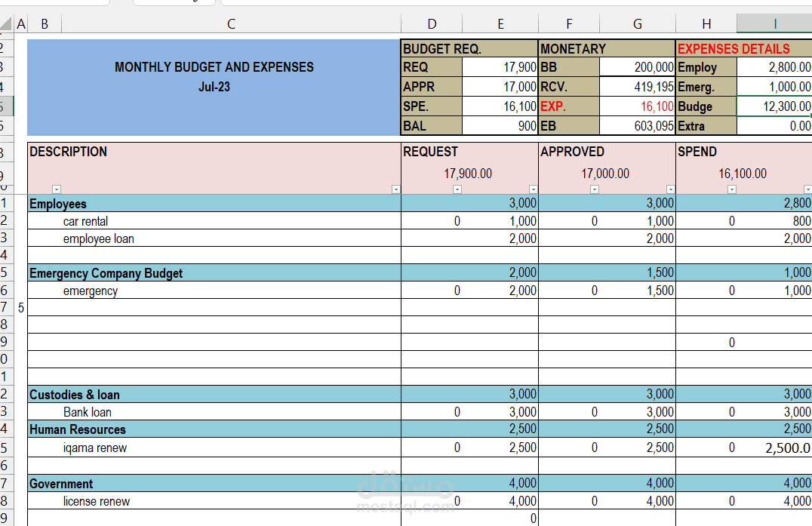Select the BUDGET REQ. heading cell
Viewport: 812px width, 526px height.
pos(469,48)
